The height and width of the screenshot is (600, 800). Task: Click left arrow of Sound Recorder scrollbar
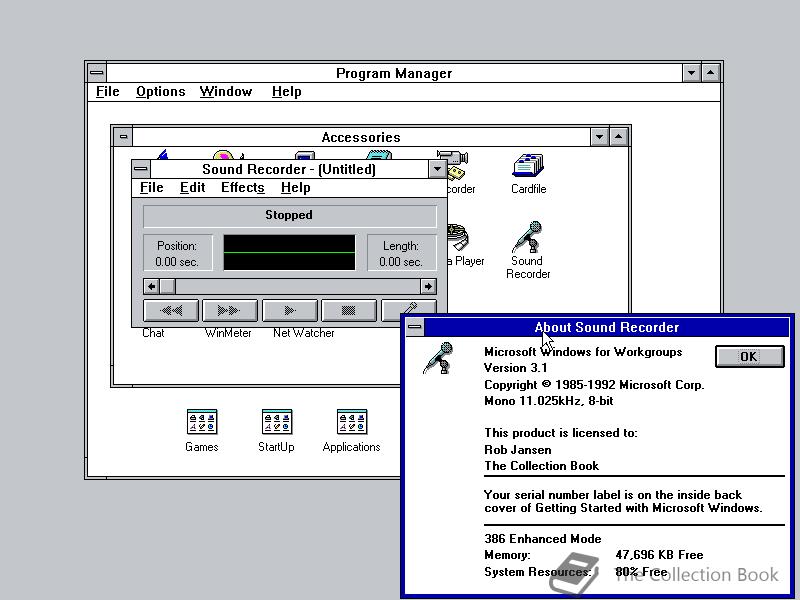[x=151, y=287]
